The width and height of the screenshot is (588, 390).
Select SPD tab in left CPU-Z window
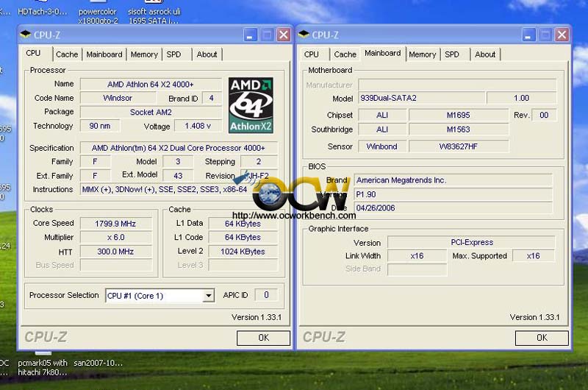pyautogui.click(x=174, y=54)
